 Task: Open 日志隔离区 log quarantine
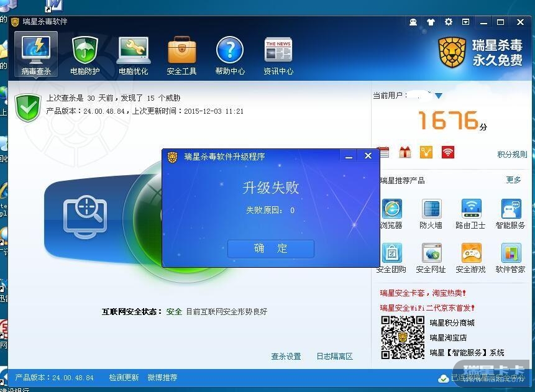tap(335, 357)
